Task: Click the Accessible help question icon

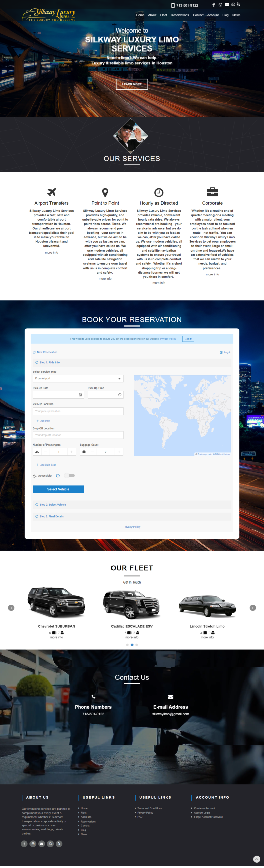Action: (58, 476)
